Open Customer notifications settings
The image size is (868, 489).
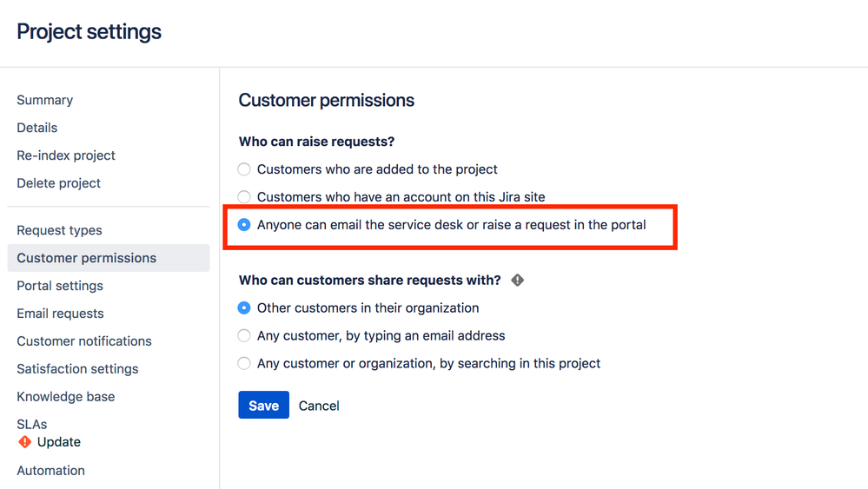[84, 341]
